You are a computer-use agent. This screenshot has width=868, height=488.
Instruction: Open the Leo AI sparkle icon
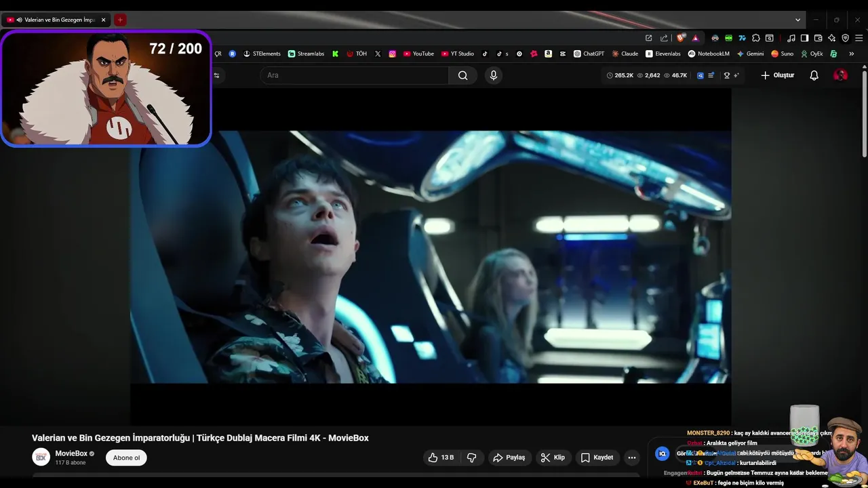coord(831,38)
